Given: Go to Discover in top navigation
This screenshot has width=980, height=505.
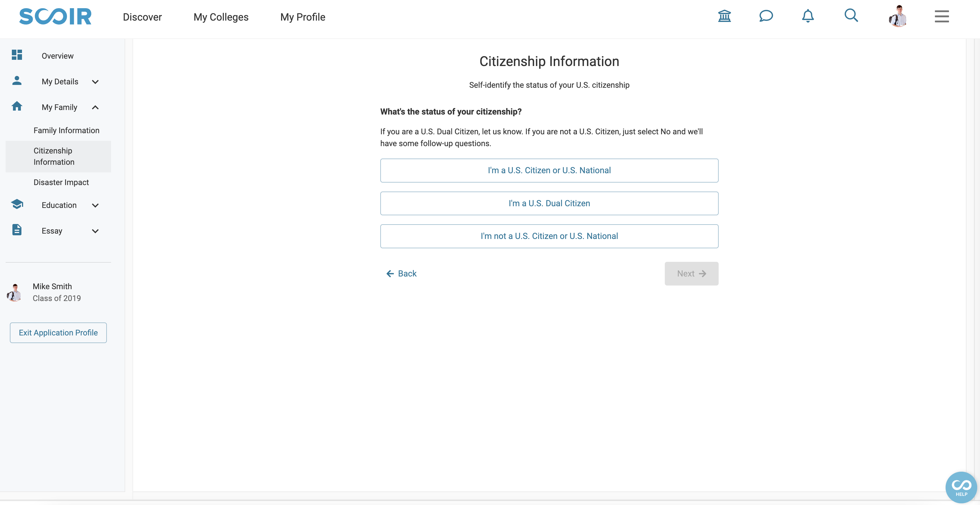Looking at the screenshot, I should (142, 17).
